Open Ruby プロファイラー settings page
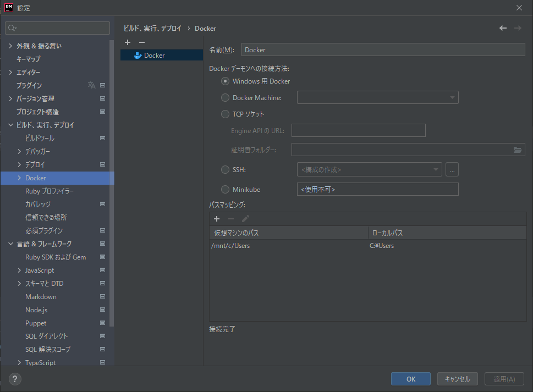Image resolution: width=533 pixels, height=392 pixels. [x=50, y=191]
